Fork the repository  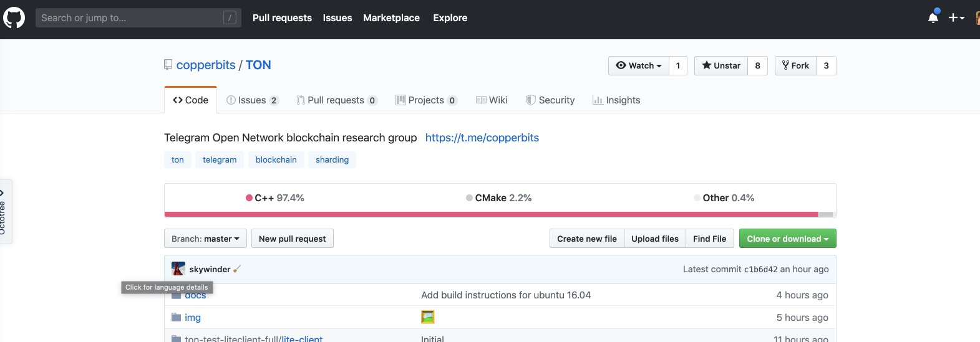click(x=795, y=65)
